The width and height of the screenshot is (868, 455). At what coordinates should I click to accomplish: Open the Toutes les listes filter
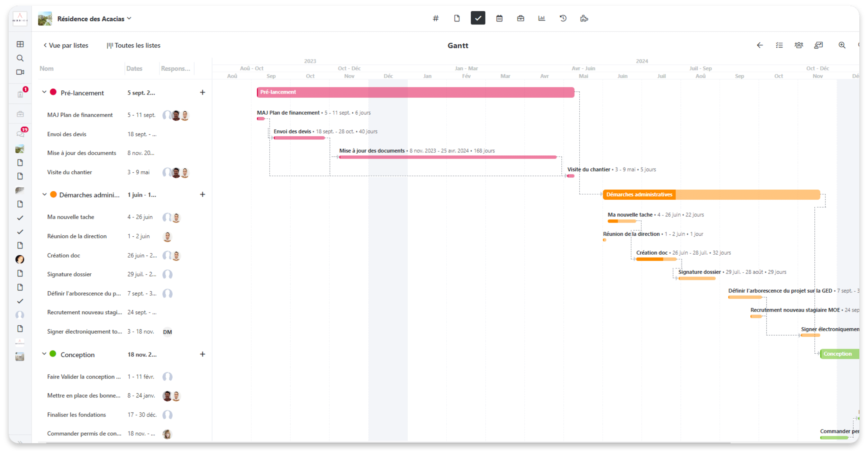133,46
